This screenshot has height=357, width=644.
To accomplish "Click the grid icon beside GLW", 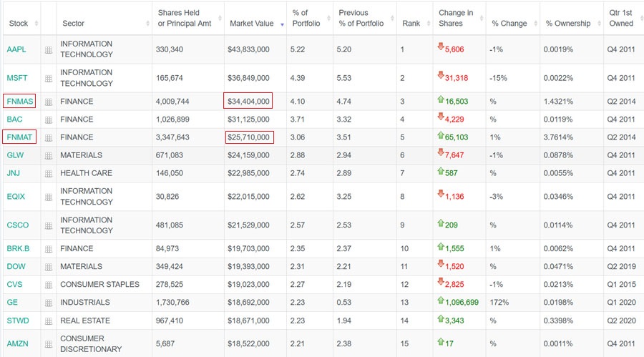I will 49,155.
